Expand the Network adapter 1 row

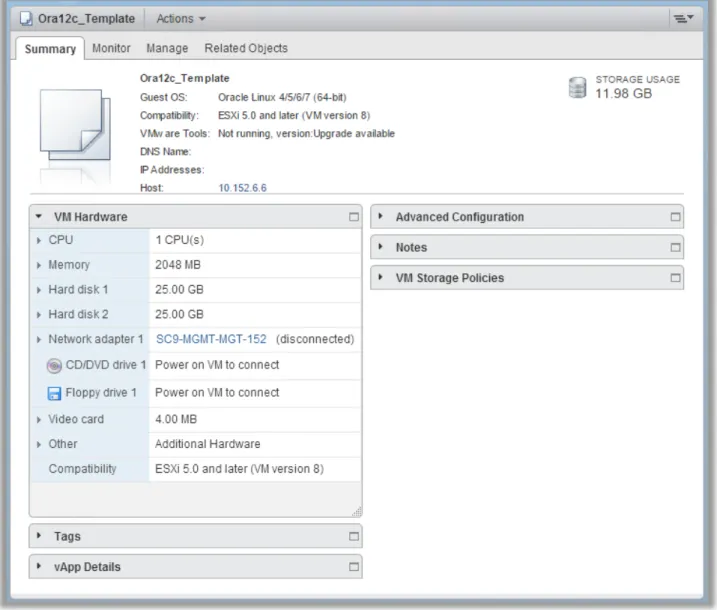(38, 339)
